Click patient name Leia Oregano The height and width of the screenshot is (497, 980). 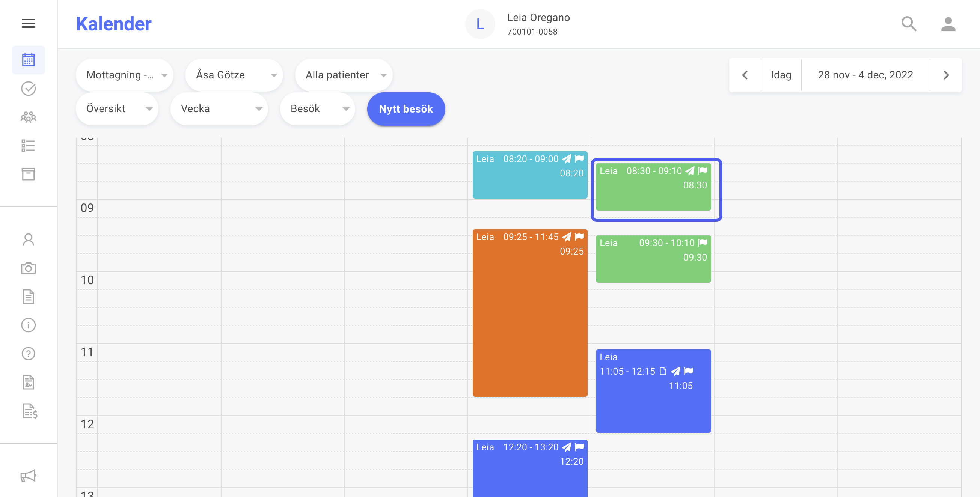click(538, 18)
